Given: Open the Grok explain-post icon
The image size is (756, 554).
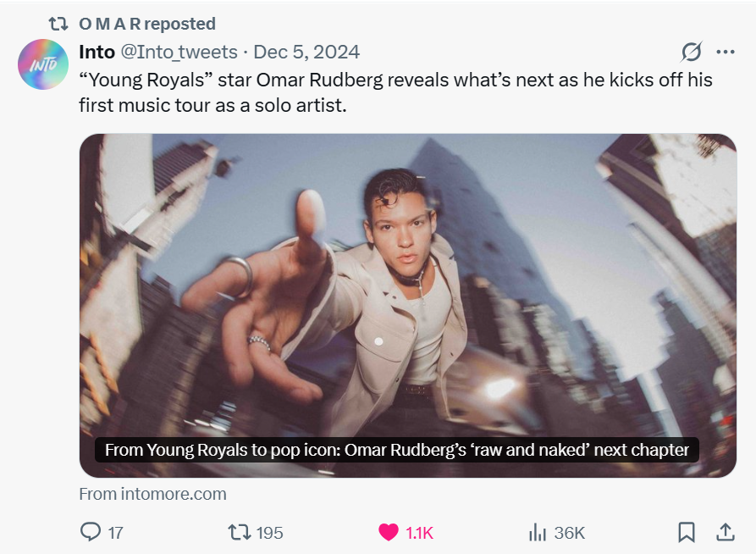Looking at the screenshot, I should click(691, 52).
